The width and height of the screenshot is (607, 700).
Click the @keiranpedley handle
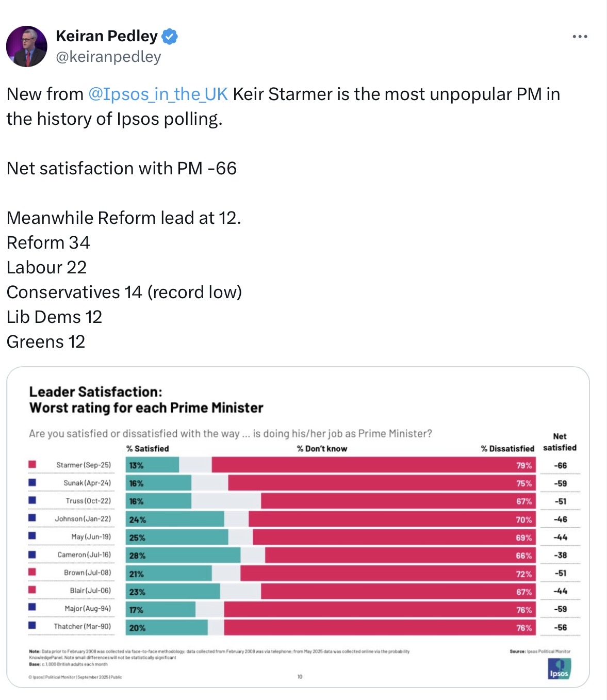pyautogui.click(x=108, y=57)
